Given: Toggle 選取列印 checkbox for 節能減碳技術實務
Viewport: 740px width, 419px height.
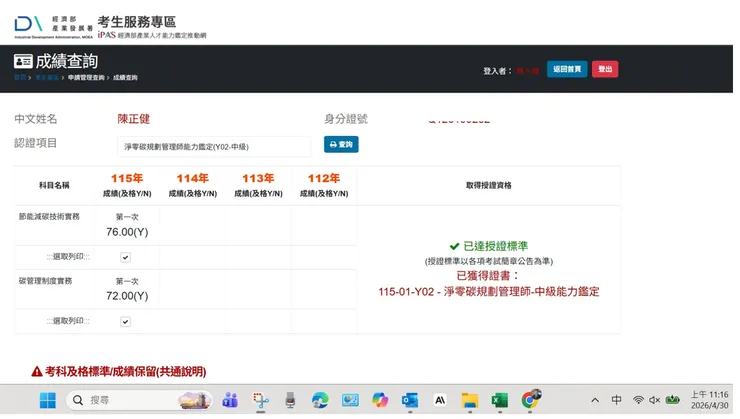Looking at the screenshot, I should (x=125, y=257).
